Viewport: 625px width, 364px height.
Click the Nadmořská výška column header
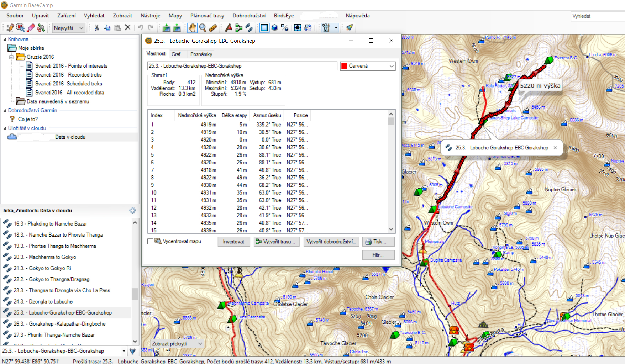click(197, 115)
